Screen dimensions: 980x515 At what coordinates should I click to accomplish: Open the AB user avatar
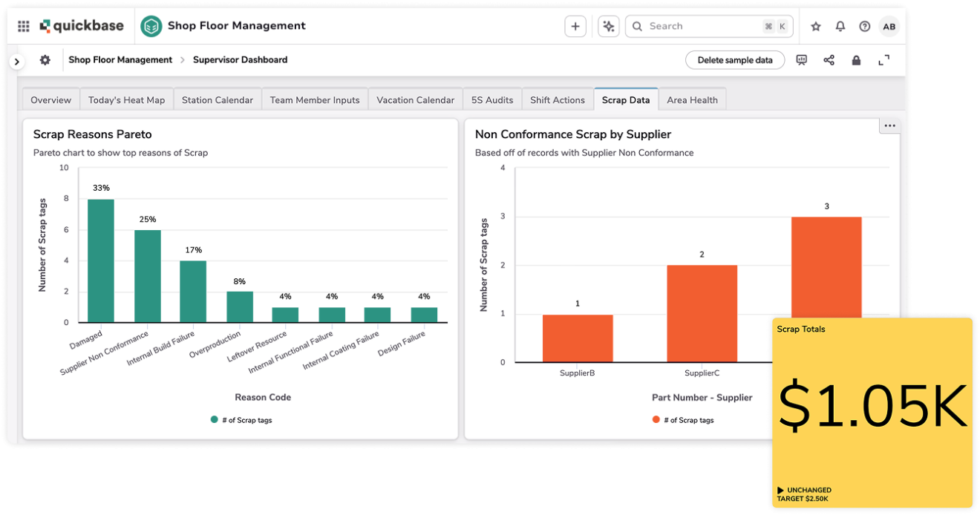(889, 25)
